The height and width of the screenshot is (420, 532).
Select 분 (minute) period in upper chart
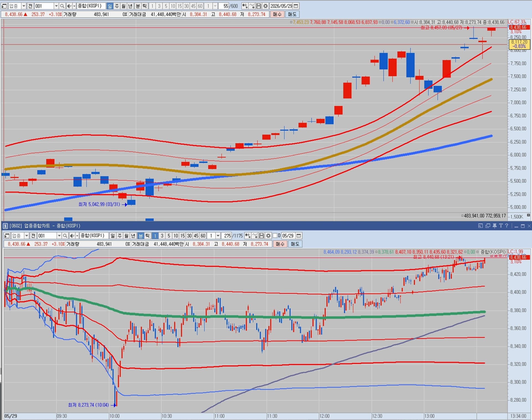click(138, 6)
